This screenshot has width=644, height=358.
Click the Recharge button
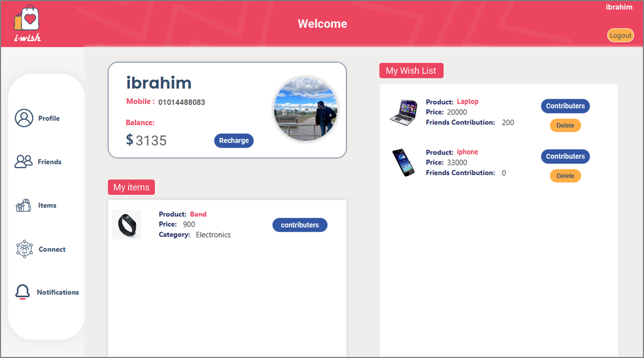pyautogui.click(x=234, y=140)
